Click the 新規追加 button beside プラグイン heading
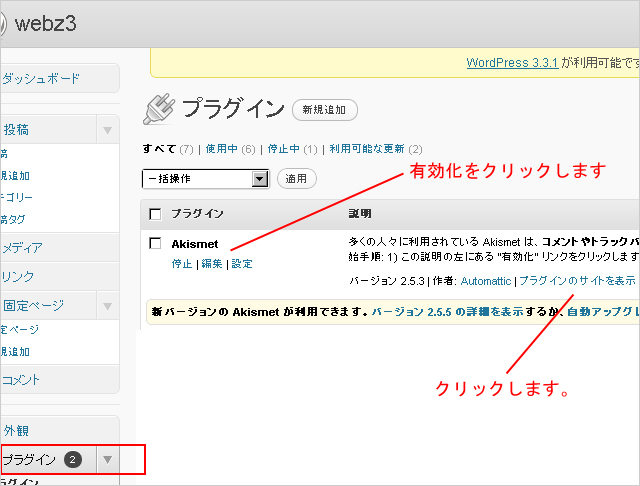Screen dimensions: 640x486 (325, 110)
